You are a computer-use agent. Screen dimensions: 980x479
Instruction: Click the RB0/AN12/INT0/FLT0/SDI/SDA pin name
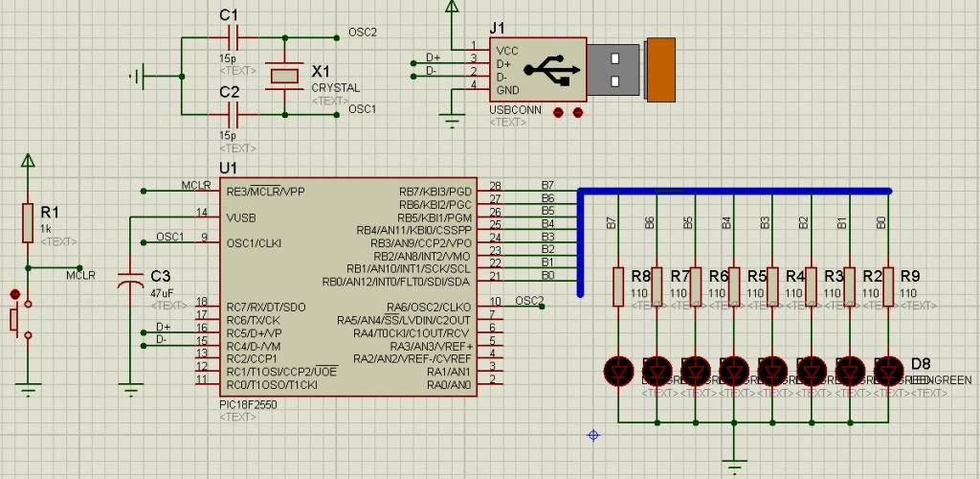[x=397, y=282]
